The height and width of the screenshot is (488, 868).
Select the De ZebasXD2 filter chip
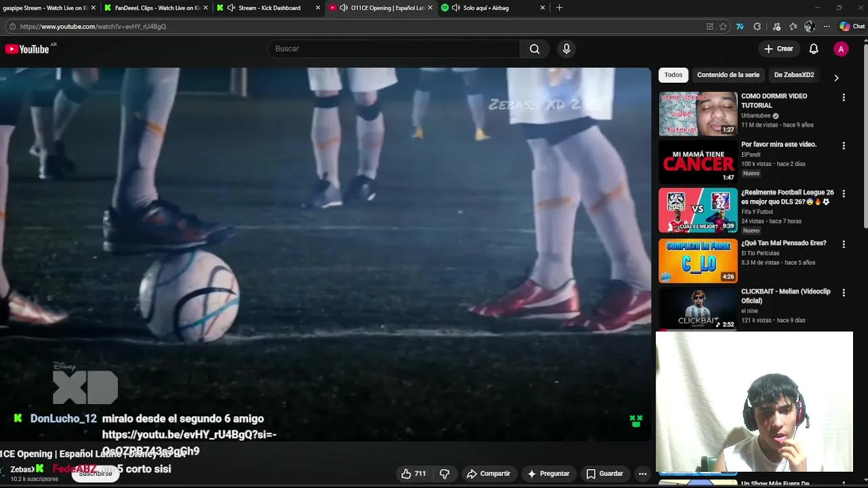point(794,75)
